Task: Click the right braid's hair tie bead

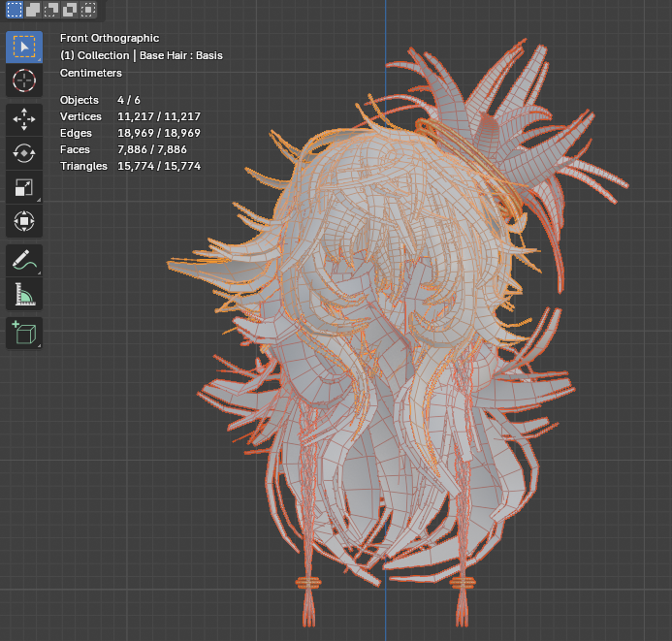Action: click(463, 583)
